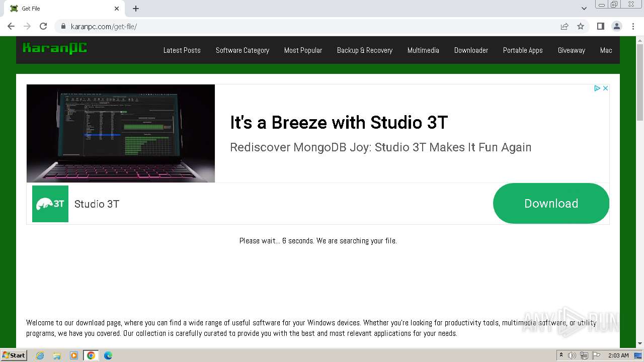The width and height of the screenshot is (644, 362).
Task: Open the Windows Start menu
Action: (x=14, y=355)
